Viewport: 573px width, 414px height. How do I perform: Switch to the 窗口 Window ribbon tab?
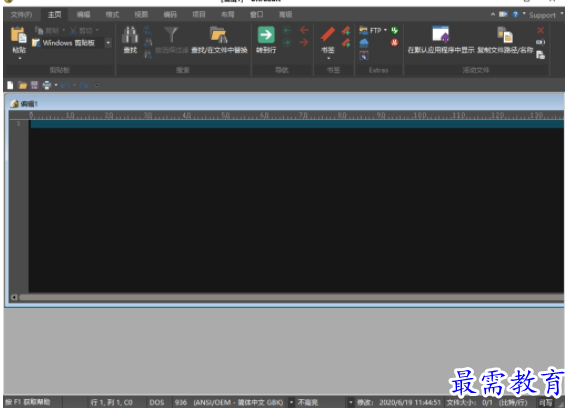(x=257, y=15)
